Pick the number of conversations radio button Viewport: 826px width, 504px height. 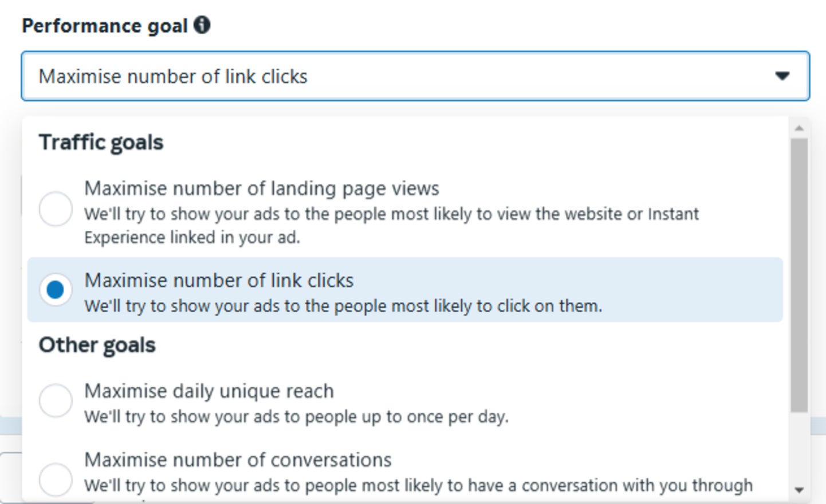(x=56, y=478)
